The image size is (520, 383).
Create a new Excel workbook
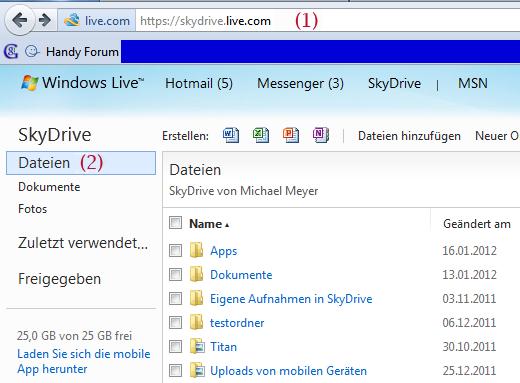(261, 135)
